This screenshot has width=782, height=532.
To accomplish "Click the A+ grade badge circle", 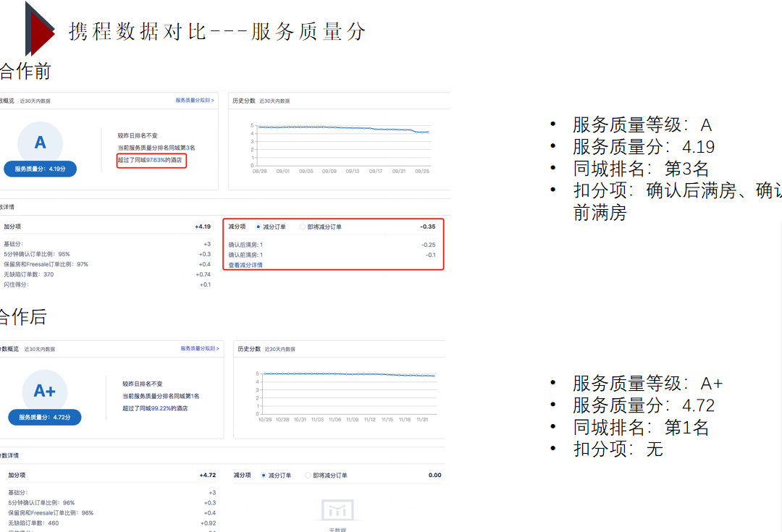I will point(44,392).
